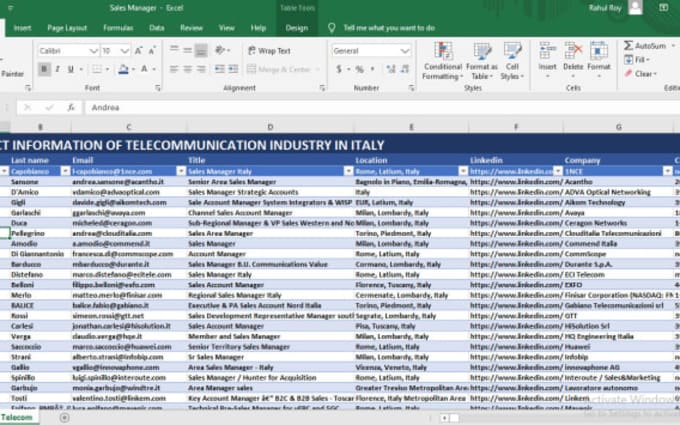
Task: Align text left
Action: (174, 69)
